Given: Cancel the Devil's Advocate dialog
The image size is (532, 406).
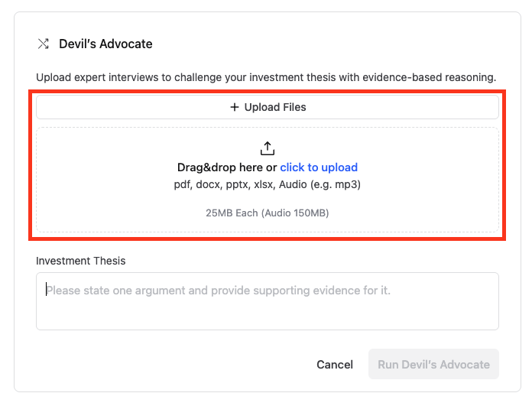Looking at the screenshot, I should tap(335, 365).
